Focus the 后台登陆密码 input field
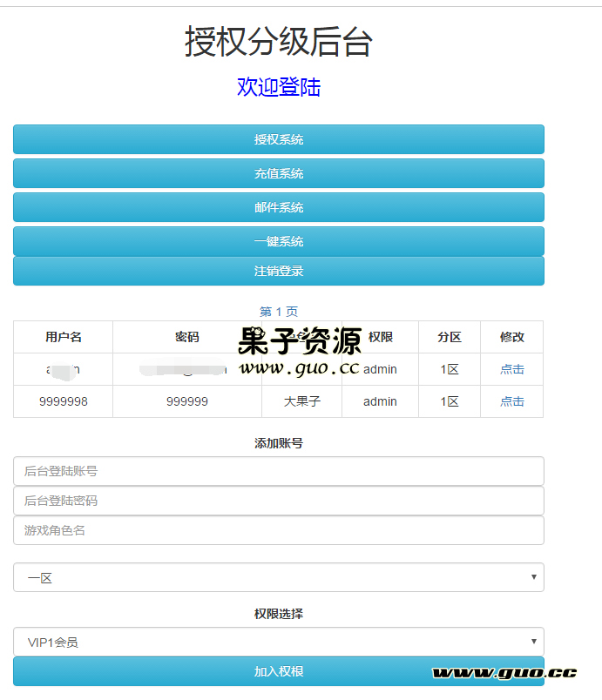This screenshot has width=602, height=700. click(279, 501)
